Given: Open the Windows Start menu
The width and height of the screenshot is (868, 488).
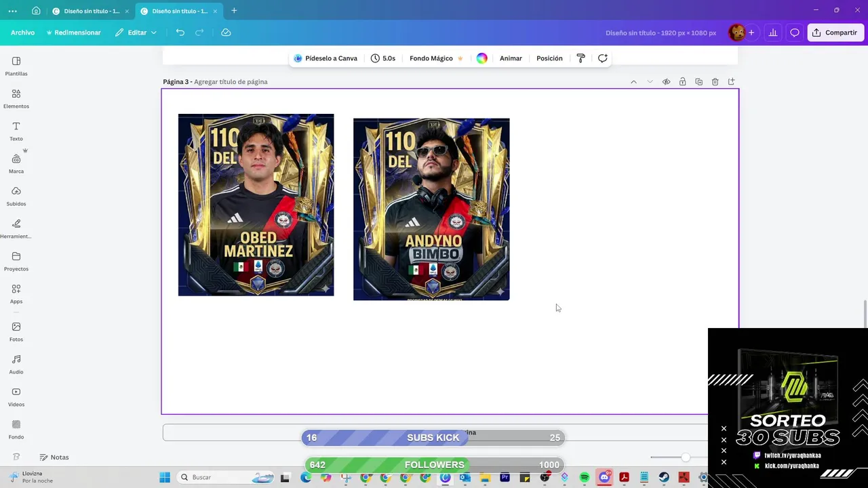Looking at the screenshot, I should pos(165,477).
